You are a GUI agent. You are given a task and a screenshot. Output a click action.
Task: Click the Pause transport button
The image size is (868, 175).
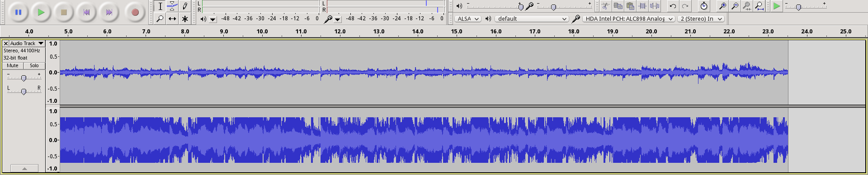click(18, 12)
